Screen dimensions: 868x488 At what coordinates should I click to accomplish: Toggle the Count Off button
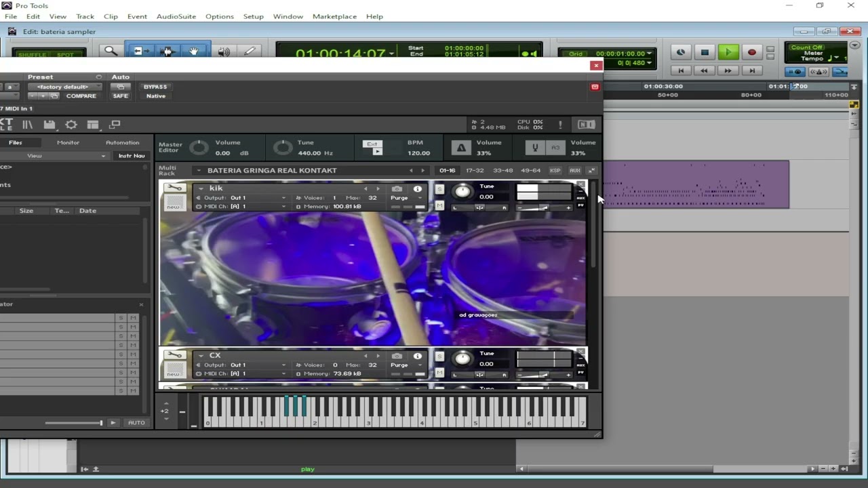tap(807, 47)
